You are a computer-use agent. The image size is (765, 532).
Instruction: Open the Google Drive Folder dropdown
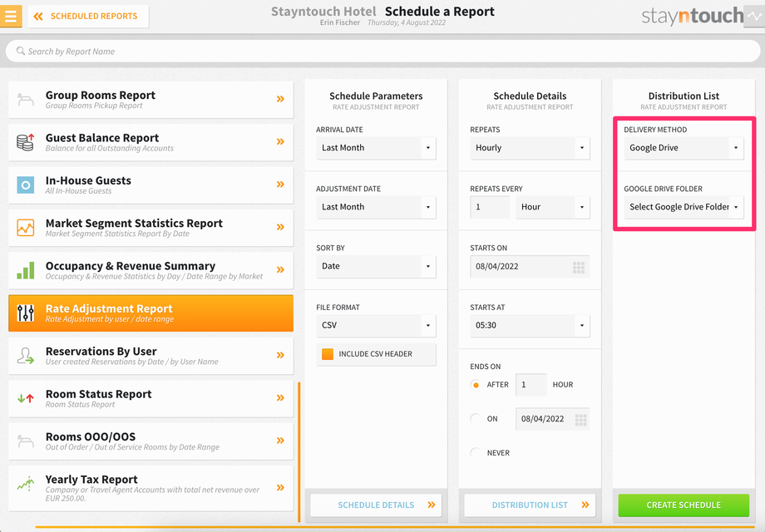coord(684,207)
